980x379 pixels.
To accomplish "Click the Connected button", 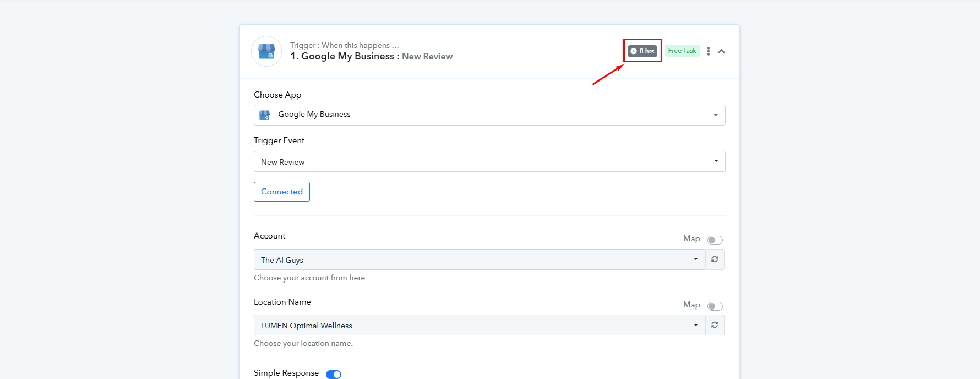I will (x=282, y=192).
